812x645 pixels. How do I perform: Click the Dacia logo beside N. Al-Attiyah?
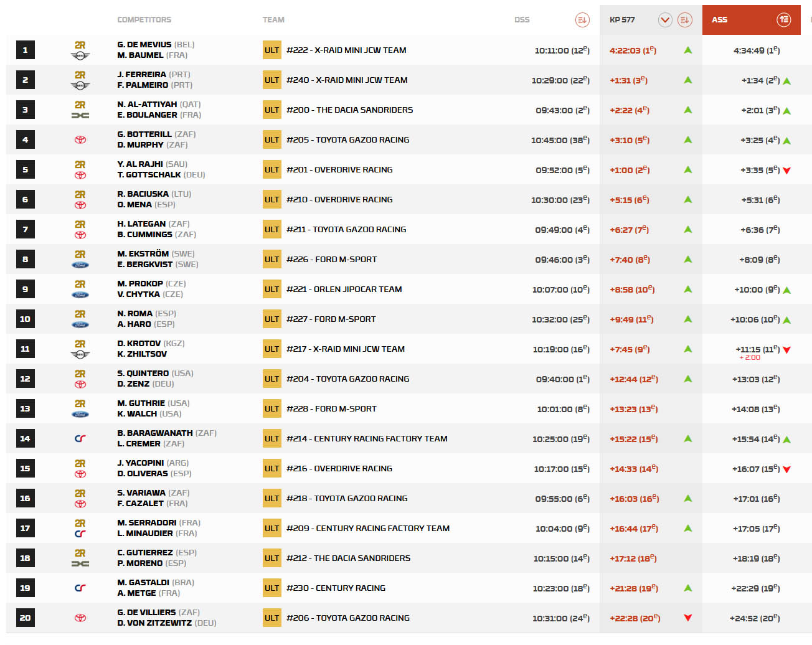pos(80,115)
